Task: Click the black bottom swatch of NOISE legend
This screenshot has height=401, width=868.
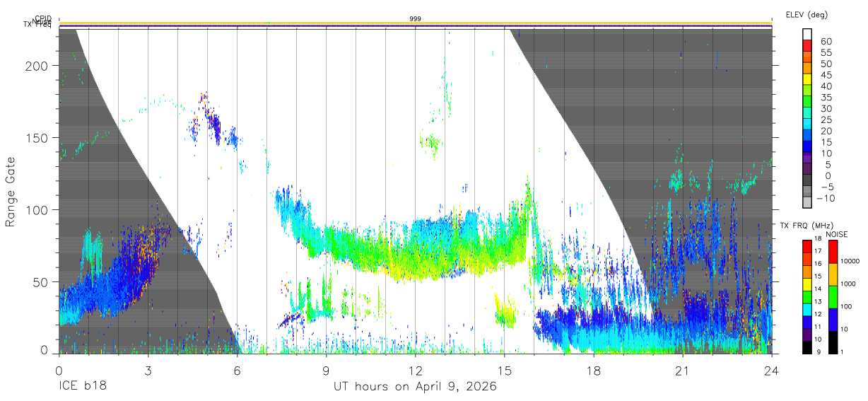Action: click(833, 342)
